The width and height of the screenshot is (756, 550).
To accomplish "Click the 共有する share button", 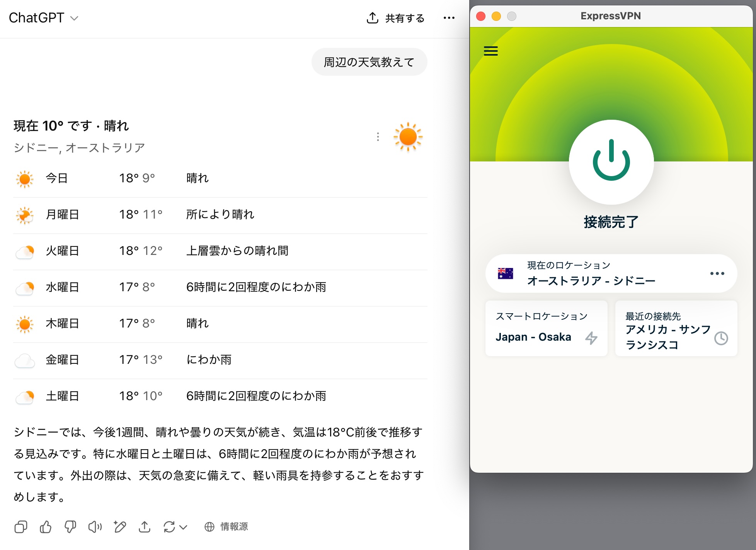I will coord(395,18).
